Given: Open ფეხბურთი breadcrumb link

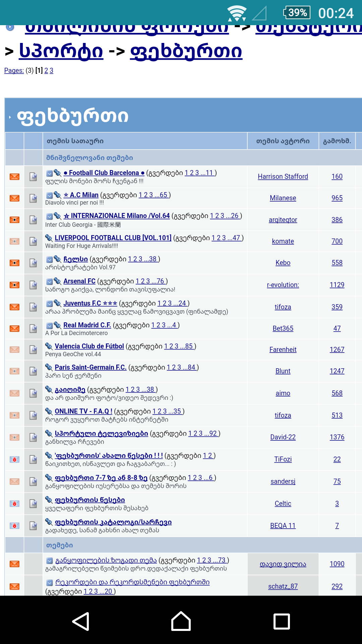Looking at the screenshot, I should (x=186, y=51).
